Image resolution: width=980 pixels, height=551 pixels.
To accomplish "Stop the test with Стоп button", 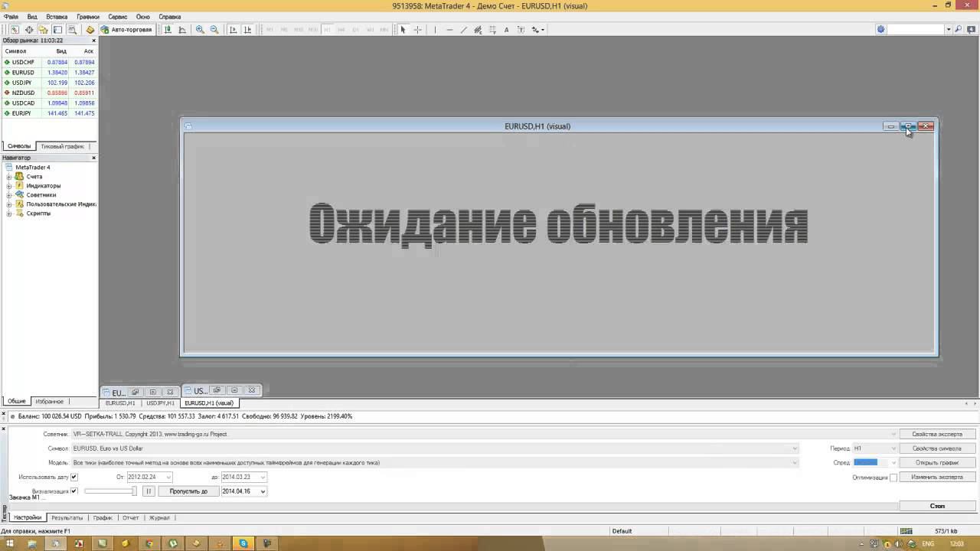I will coord(937,506).
